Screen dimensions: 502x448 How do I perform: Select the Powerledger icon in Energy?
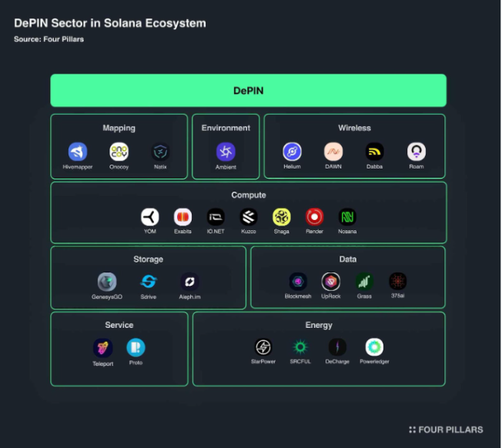click(x=374, y=347)
